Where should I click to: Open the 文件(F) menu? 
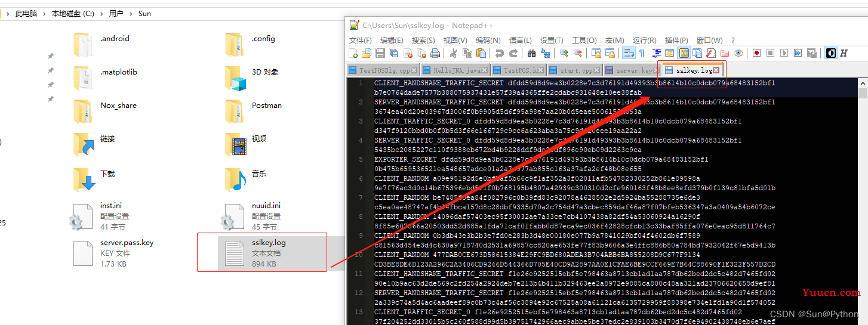point(361,40)
